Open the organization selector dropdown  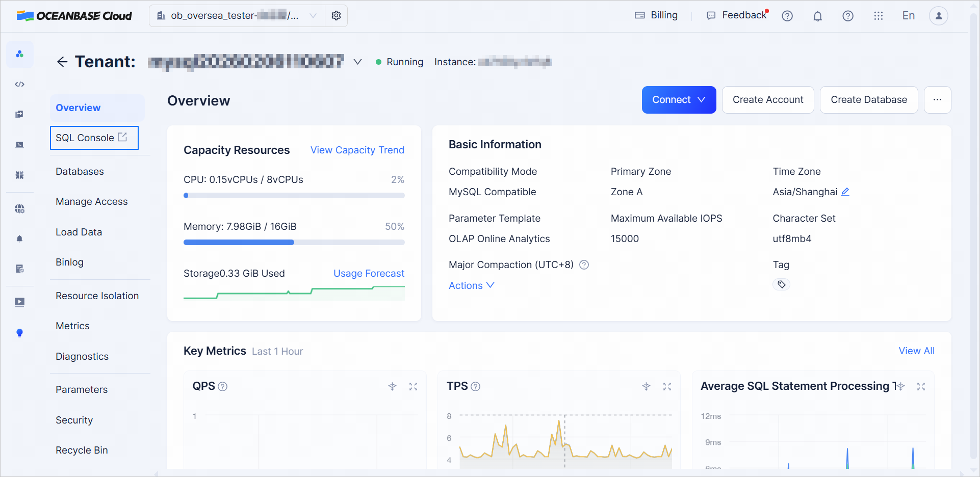point(237,16)
